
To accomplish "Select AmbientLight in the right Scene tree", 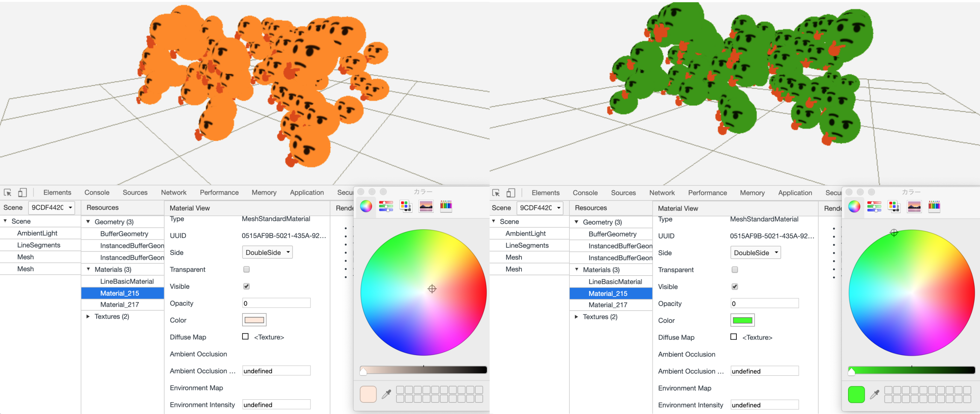I will (525, 233).
